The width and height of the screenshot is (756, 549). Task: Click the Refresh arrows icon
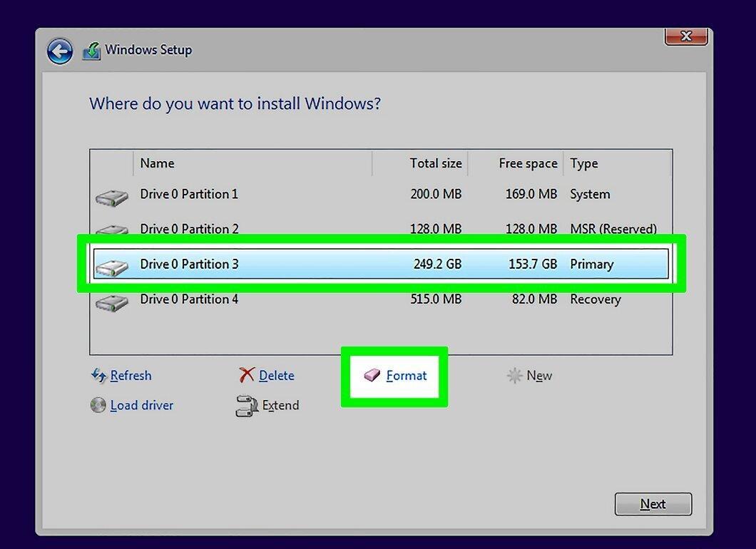(x=99, y=376)
